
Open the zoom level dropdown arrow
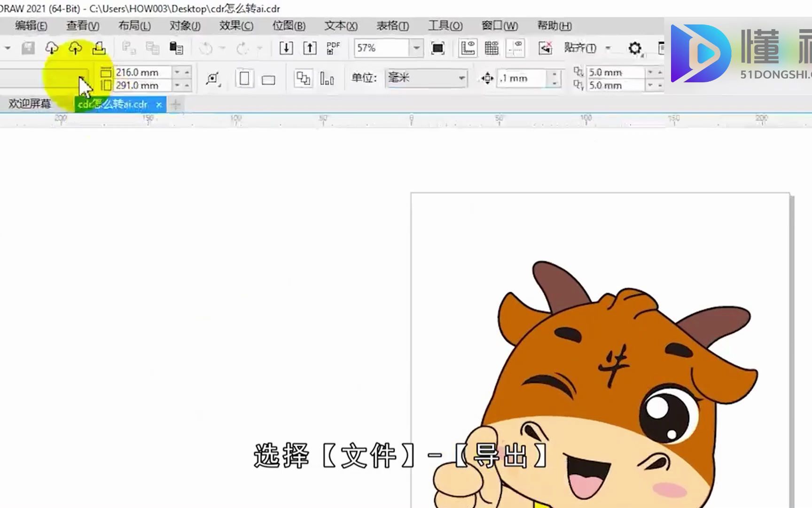pos(416,48)
